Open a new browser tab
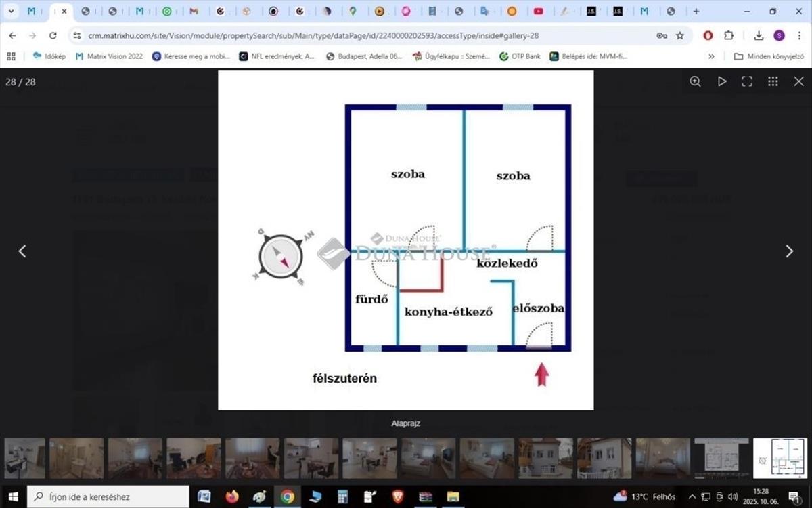Image resolution: width=812 pixels, height=508 pixels. (696, 12)
